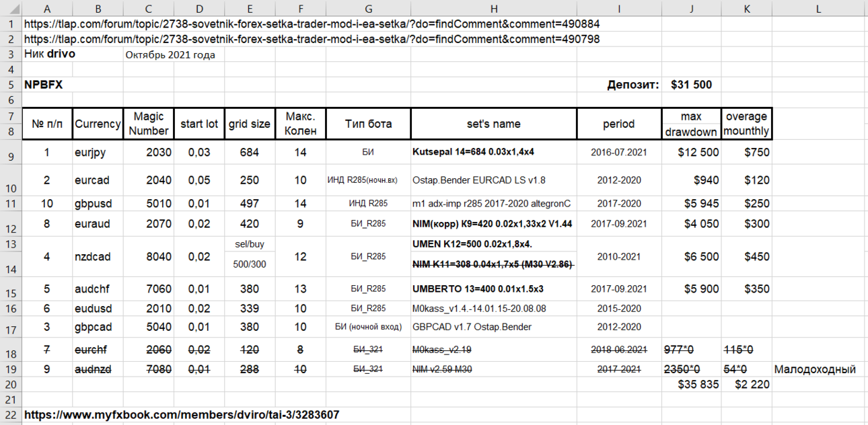This screenshot has width=868, height=425.
Task: Click the "set's name" header cell
Action: click(493, 123)
